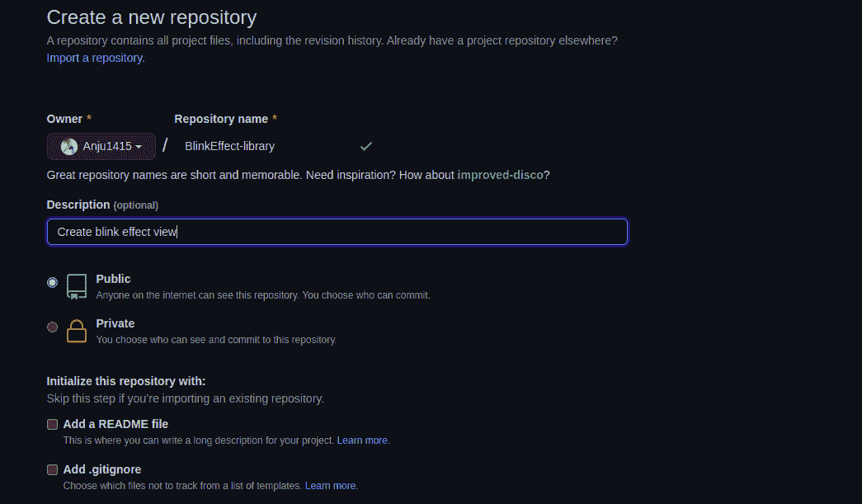The width and height of the screenshot is (862, 504).
Task: Select the Private radio button
Action: point(53,327)
